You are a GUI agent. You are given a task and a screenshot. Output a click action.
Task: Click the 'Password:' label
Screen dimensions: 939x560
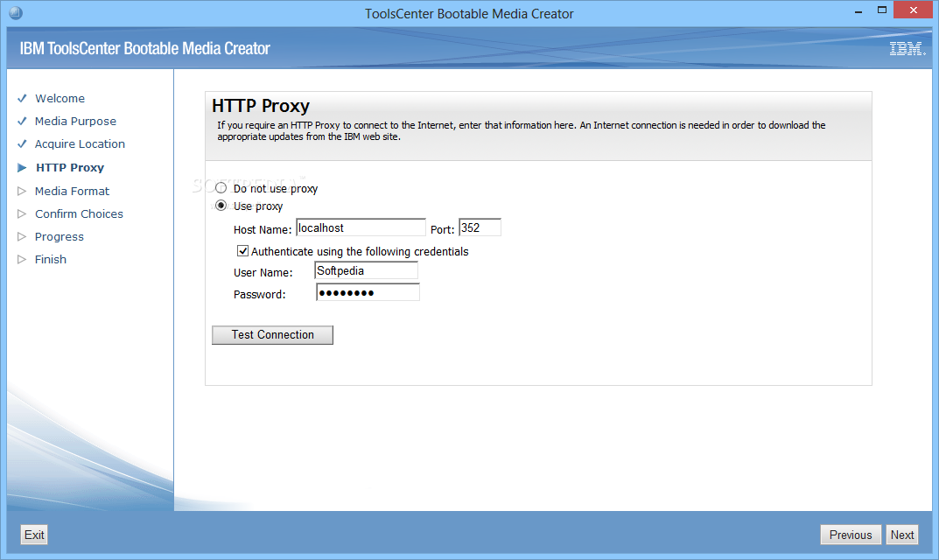(x=259, y=294)
